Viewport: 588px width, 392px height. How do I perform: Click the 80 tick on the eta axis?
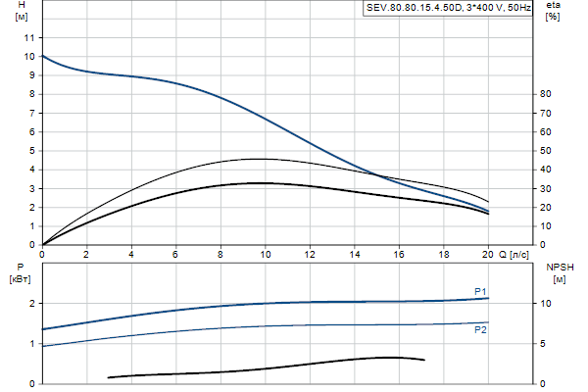click(546, 94)
